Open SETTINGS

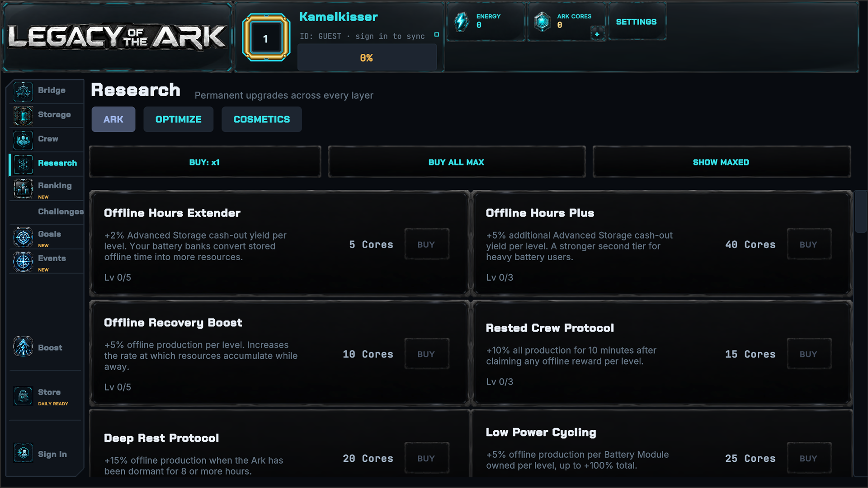point(636,22)
